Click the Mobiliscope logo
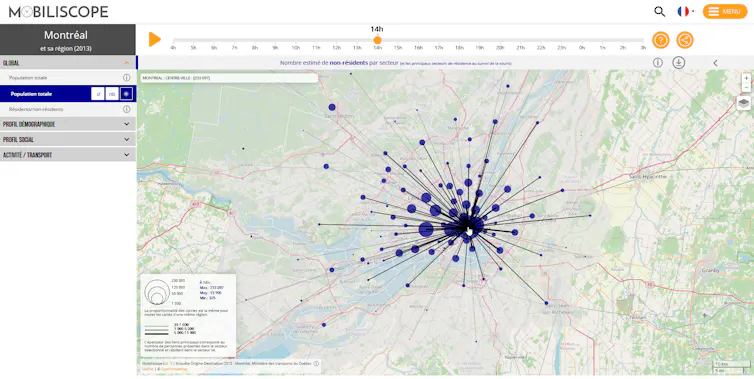The width and height of the screenshot is (754, 379). click(x=59, y=12)
